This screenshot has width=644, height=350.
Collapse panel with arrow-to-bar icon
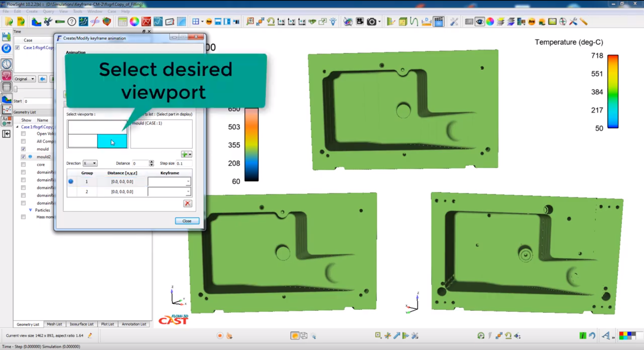click(6, 134)
